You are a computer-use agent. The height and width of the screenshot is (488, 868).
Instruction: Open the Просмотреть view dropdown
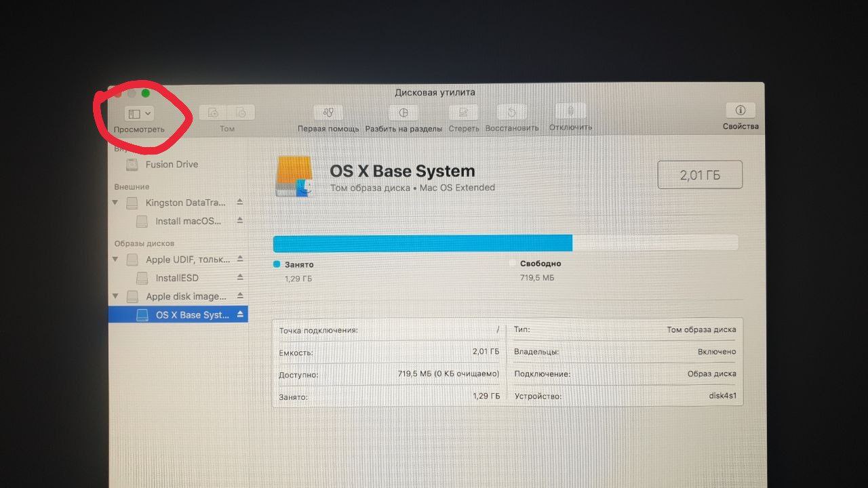tap(139, 114)
